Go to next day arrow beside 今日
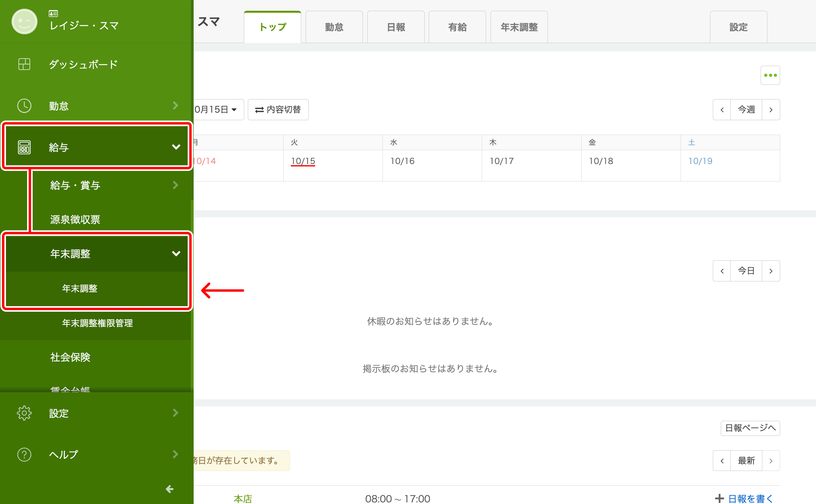Screen dimensions: 816x504 (771, 271)
